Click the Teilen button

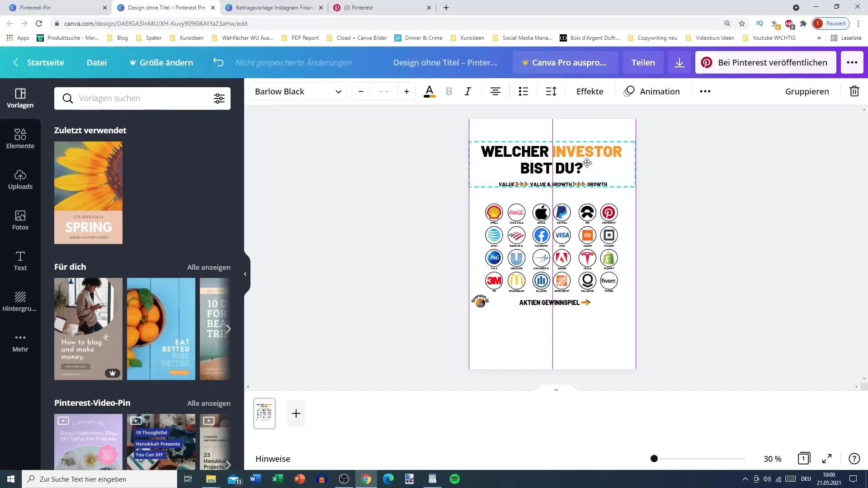(643, 62)
